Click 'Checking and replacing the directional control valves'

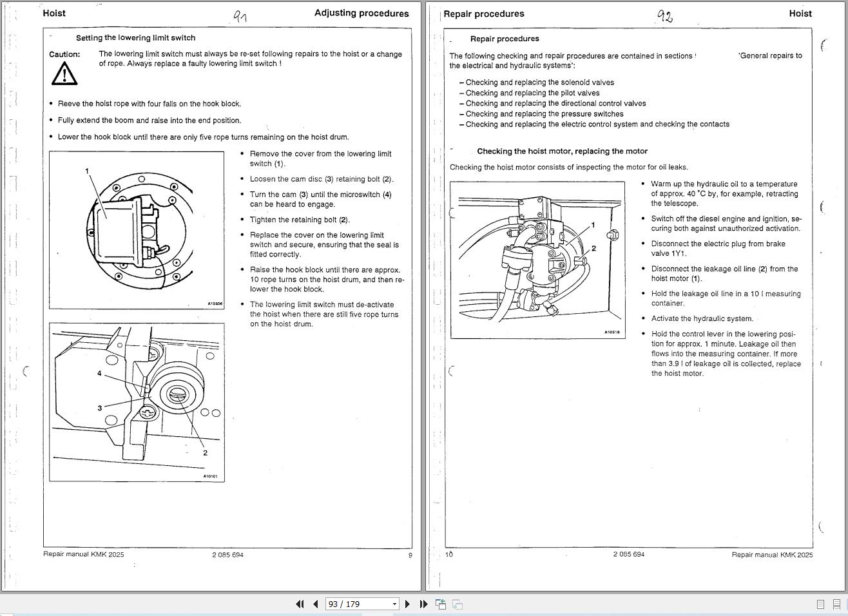click(552, 103)
